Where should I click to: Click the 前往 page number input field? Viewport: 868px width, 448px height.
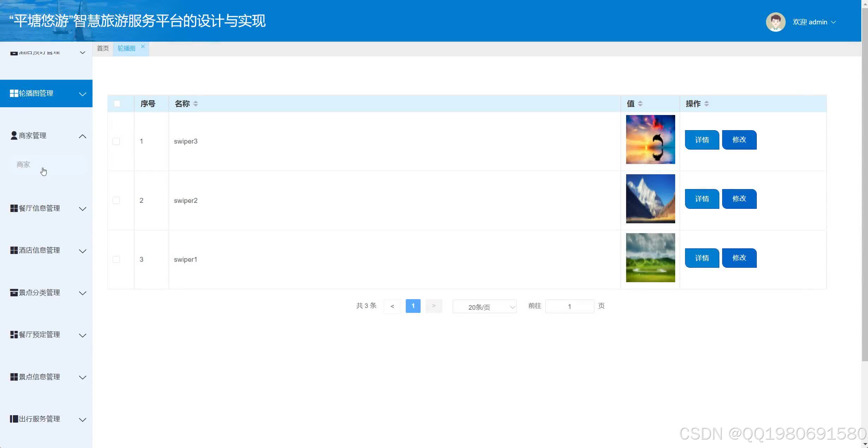click(x=569, y=307)
